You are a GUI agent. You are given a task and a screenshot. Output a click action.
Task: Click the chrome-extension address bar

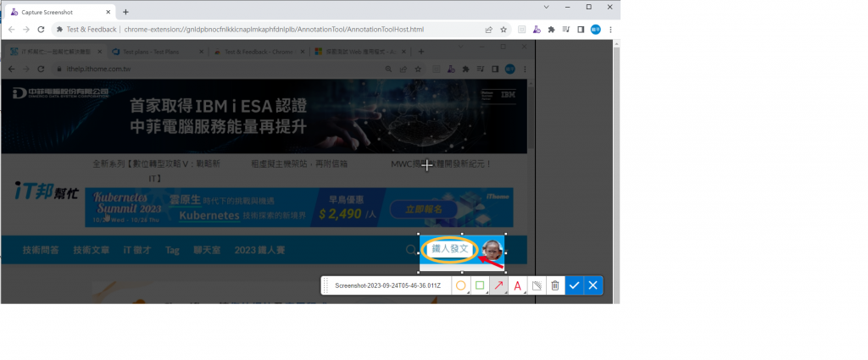pyautogui.click(x=274, y=30)
